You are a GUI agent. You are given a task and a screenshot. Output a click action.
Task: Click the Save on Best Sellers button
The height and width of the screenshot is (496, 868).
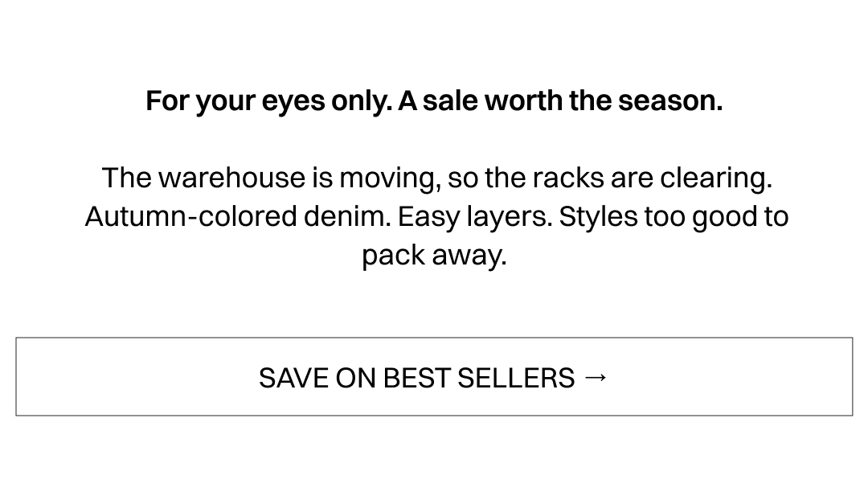pyautogui.click(x=434, y=376)
